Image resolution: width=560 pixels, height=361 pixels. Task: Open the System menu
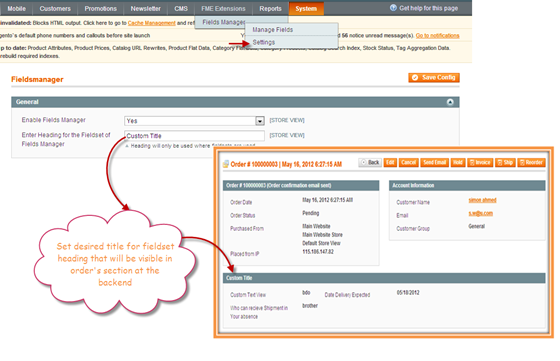click(306, 8)
